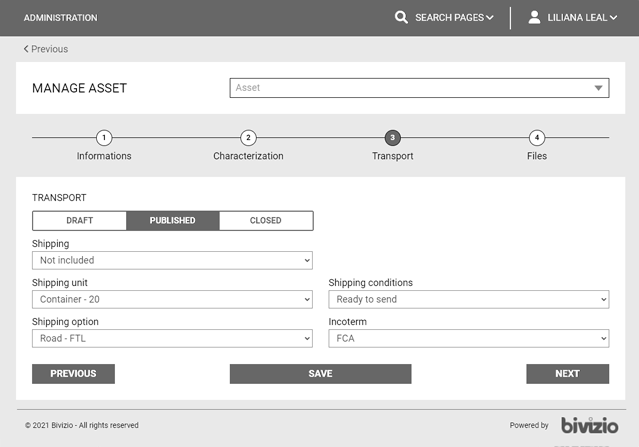Image resolution: width=639 pixels, height=447 pixels.
Task: Set status to Draft
Action: pos(80,220)
